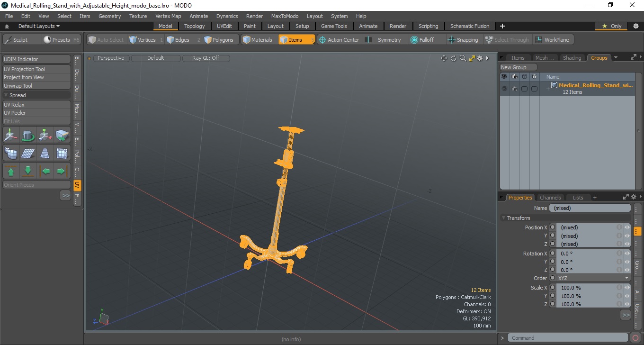Select the flat grid UV rectangle tool icon
The width and height of the screenshot is (644, 345).
pyautogui.click(x=28, y=153)
